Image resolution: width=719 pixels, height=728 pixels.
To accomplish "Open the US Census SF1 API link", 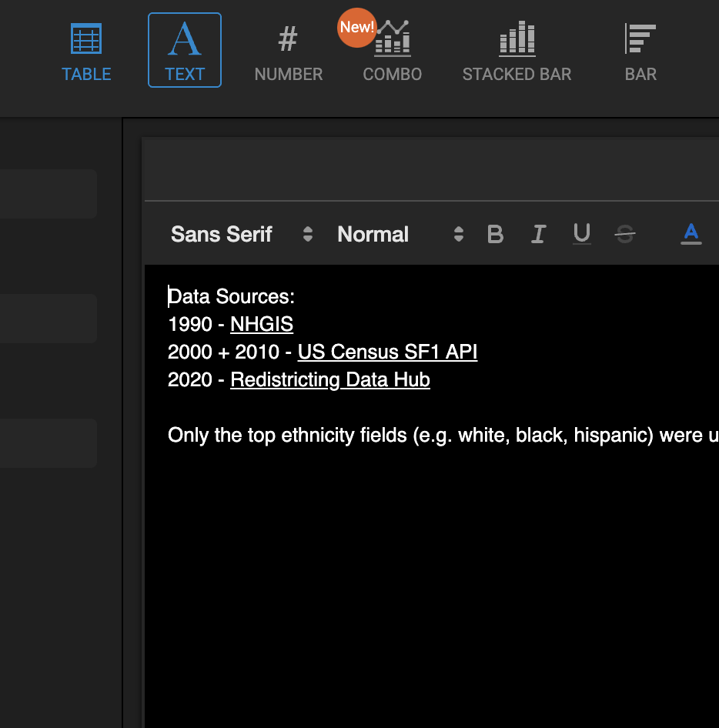I will pyautogui.click(x=387, y=352).
